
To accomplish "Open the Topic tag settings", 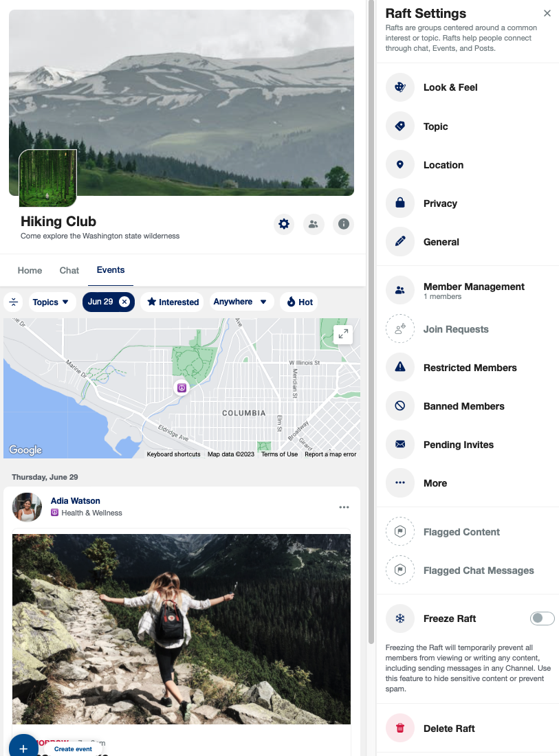I will pyautogui.click(x=400, y=126).
